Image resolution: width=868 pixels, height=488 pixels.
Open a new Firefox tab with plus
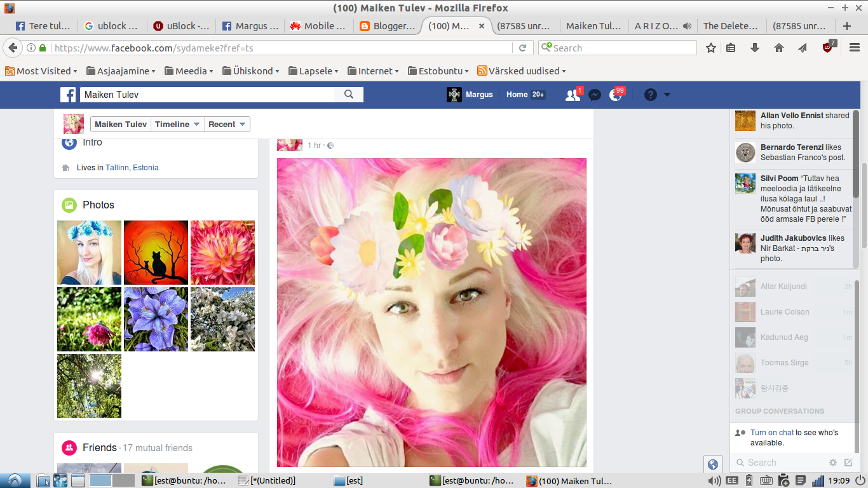(x=846, y=26)
